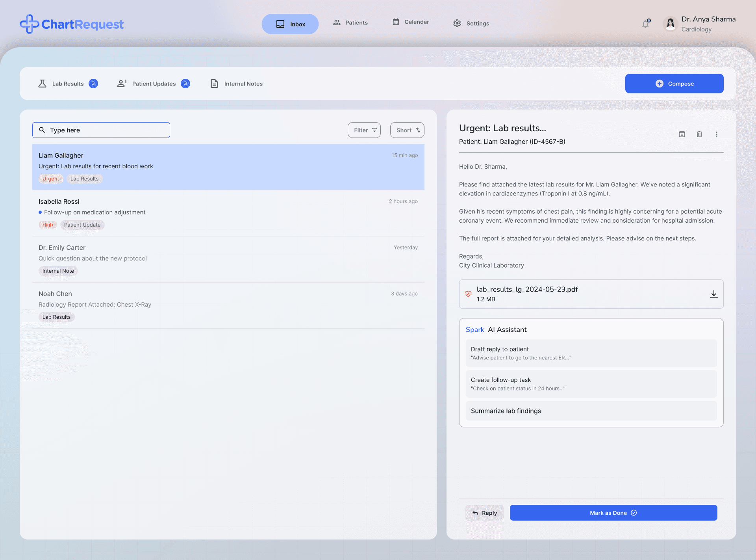Switch to the Patient Updates tab
This screenshot has width=756, height=560.
(154, 84)
